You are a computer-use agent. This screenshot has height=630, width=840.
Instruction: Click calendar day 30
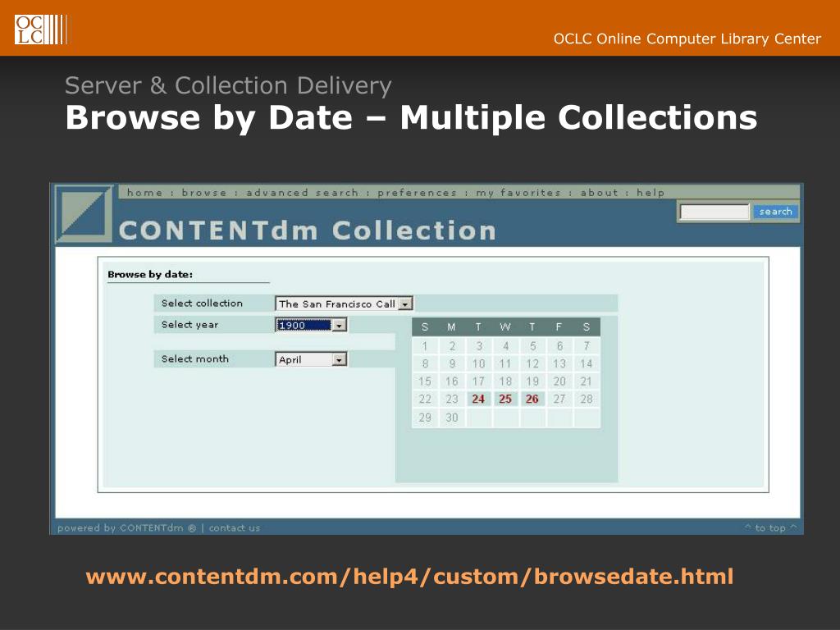click(x=452, y=418)
